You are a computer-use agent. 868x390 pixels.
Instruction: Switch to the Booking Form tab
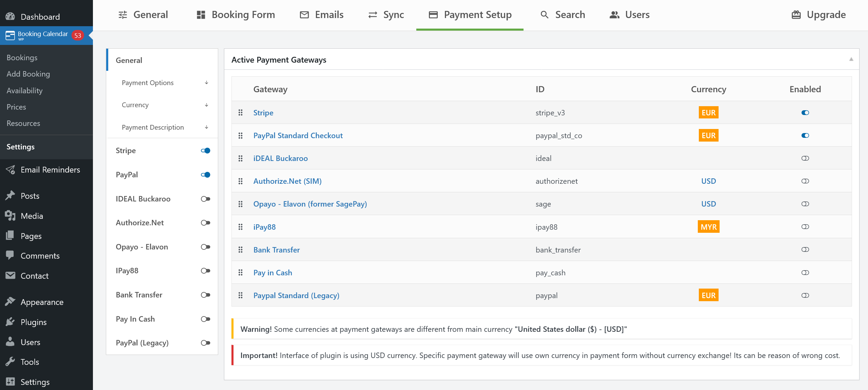(x=236, y=15)
